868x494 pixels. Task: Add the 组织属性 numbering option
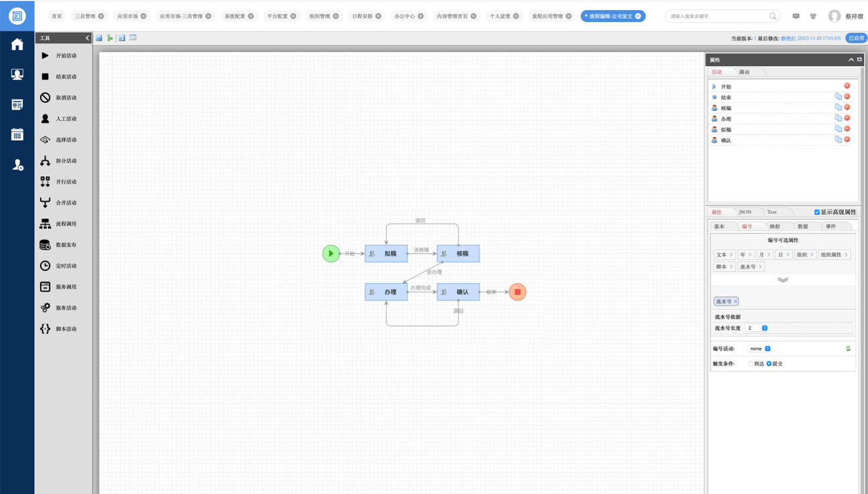[834, 254]
